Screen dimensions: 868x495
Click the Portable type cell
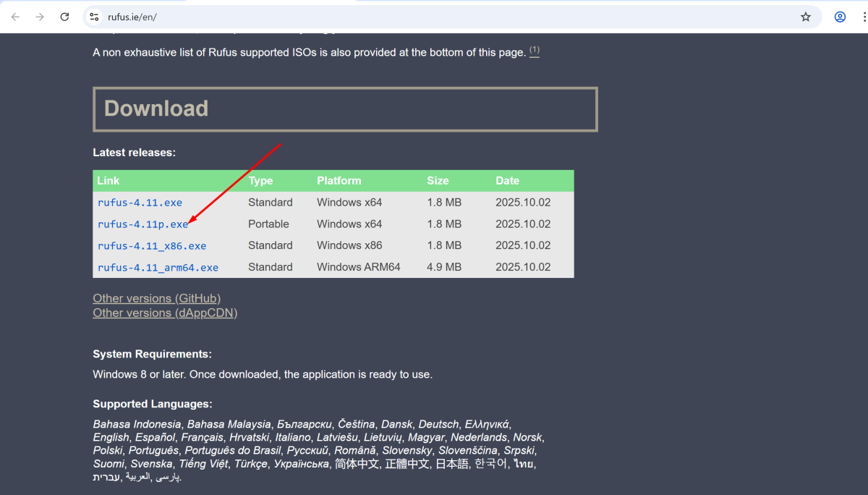(x=268, y=224)
